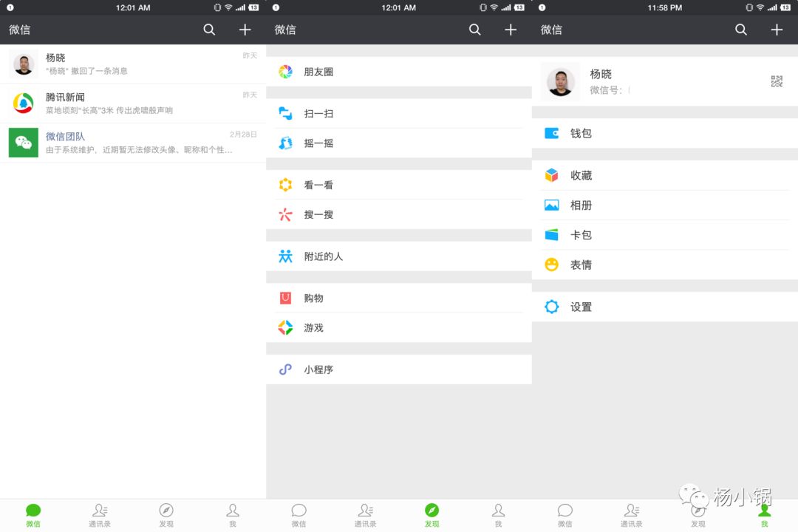Screen dimensions: 798x532
Task: Click the 摇一摇 label
Action: (318, 143)
